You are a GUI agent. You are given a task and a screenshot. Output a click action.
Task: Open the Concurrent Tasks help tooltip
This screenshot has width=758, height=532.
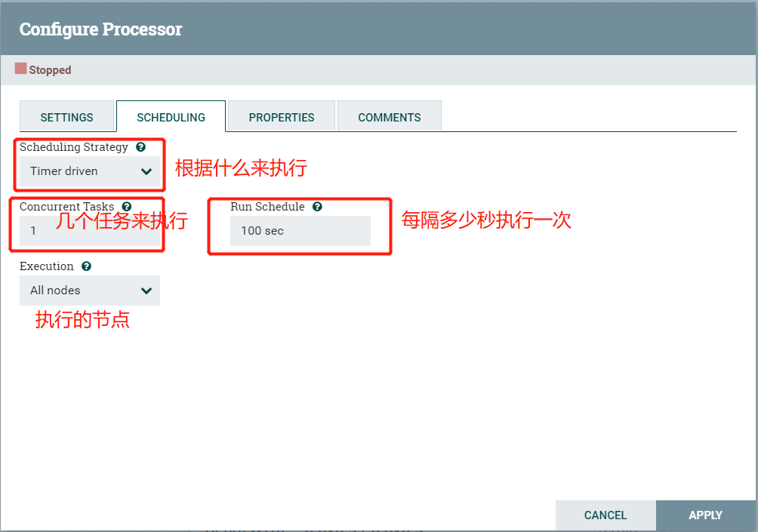(x=126, y=206)
